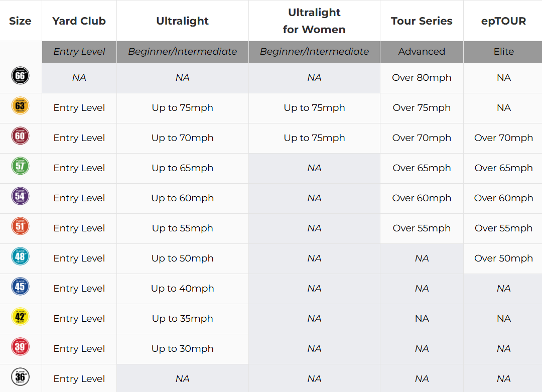Image resolution: width=542 pixels, height=392 pixels.
Task: Click the Up to 30mph Ultralight cell
Action: (x=183, y=349)
